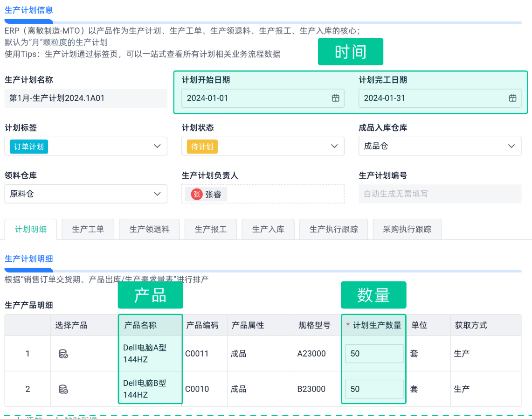Image resolution: width=532 pixels, height=419 pixels.
Task: Open the 成品入库仓库 dropdown
Action: pyautogui.click(x=511, y=147)
